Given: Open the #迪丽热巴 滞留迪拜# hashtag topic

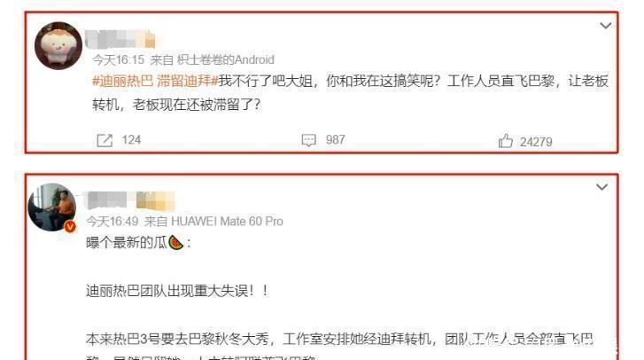Looking at the screenshot, I should point(155,81).
